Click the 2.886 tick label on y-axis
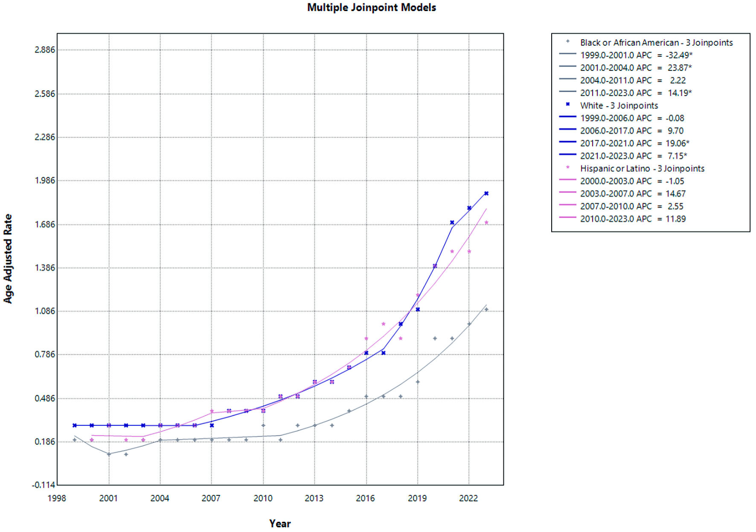The height and width of the screenshot is (532, 756). 45,50
